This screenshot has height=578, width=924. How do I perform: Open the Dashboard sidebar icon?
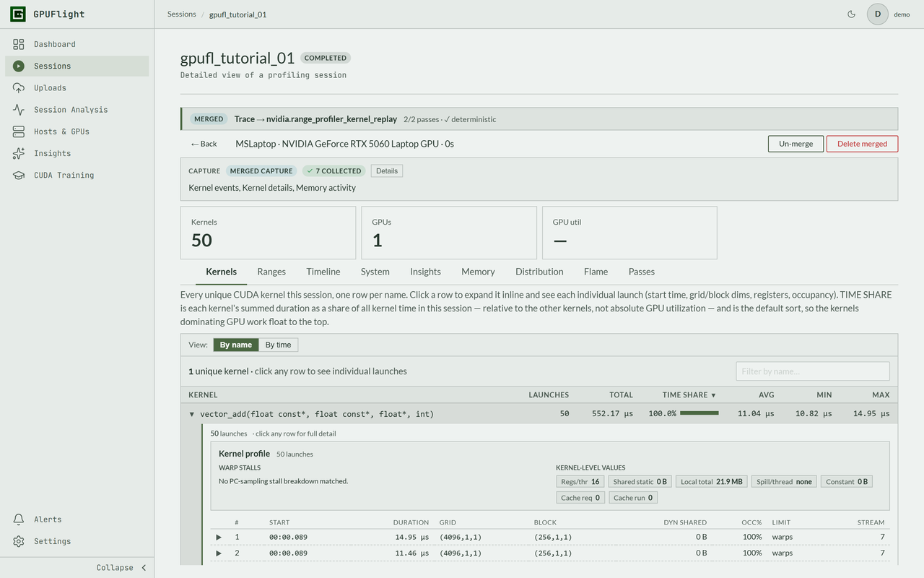point(19,44)
